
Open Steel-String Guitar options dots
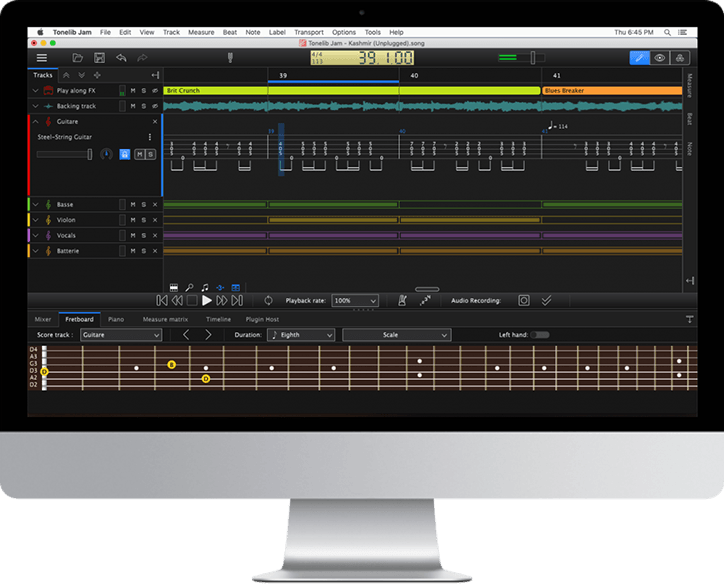click(150, 137)
